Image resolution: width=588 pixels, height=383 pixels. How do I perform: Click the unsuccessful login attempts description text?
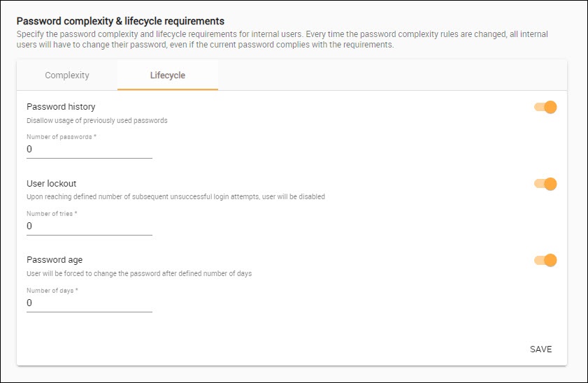point(175,197)
